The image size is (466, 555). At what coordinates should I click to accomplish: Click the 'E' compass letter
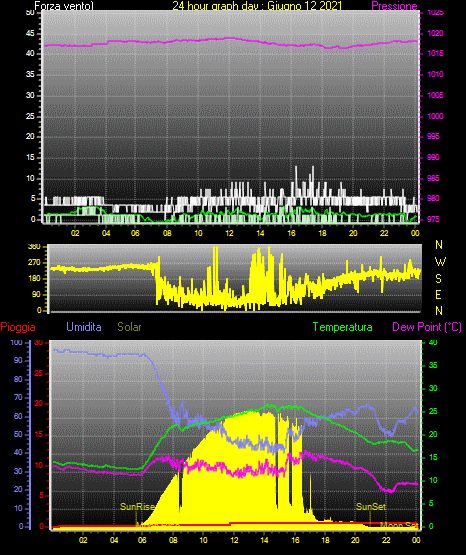[x=438, y=295]
